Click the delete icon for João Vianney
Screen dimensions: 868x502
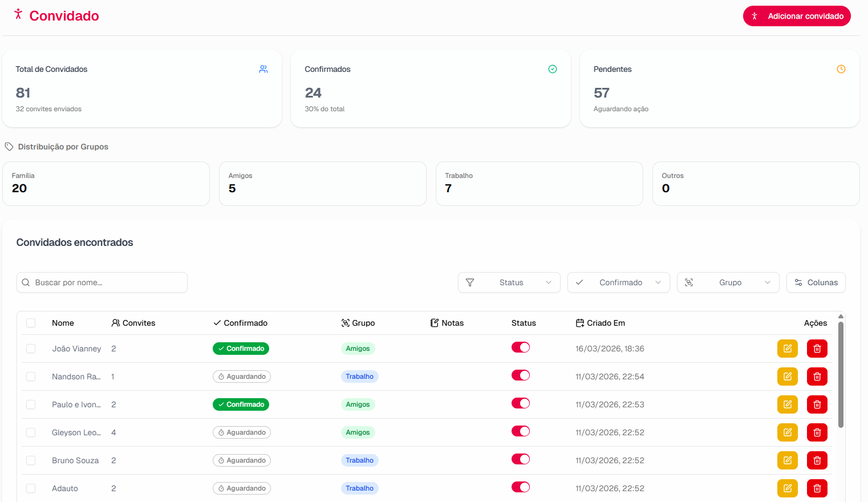(817, 349)
